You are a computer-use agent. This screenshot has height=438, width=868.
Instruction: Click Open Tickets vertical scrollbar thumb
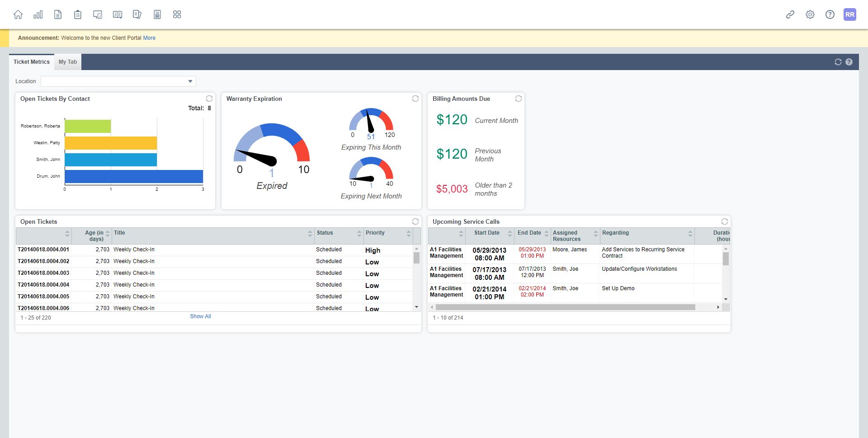pyautogui.click(x=416, y=258)
